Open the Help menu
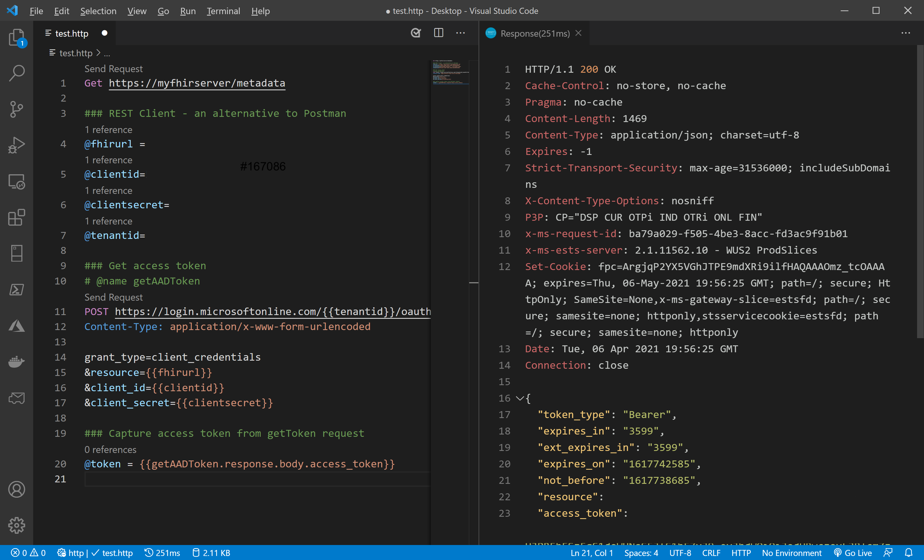Image resolution: width=924 pixels, height=560 pixels. click(261, 11)
